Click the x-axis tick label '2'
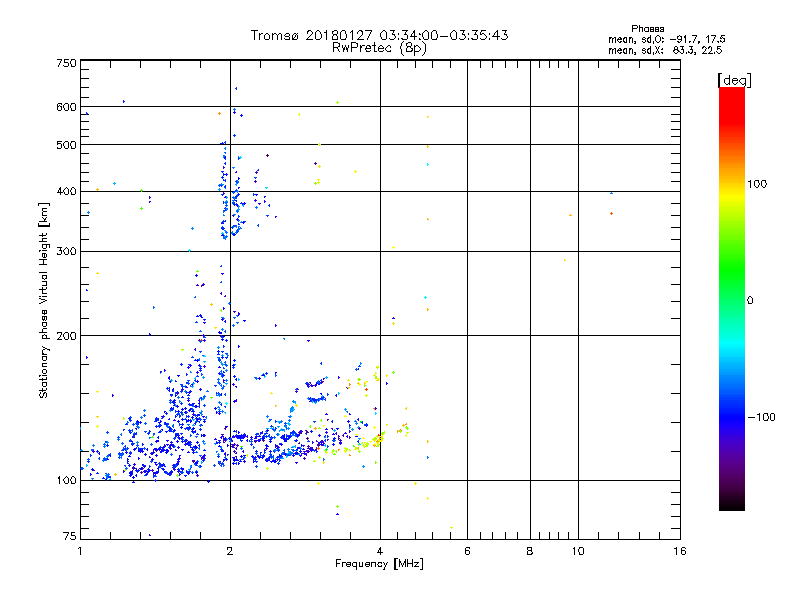Screen dimensions: 800x600 [x=230, y=551]
